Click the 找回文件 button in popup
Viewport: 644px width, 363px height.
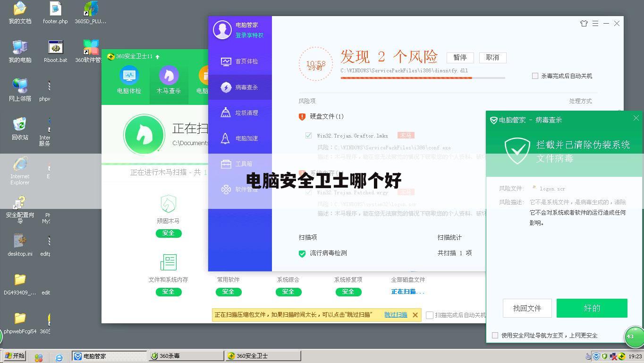pos(527,308)
